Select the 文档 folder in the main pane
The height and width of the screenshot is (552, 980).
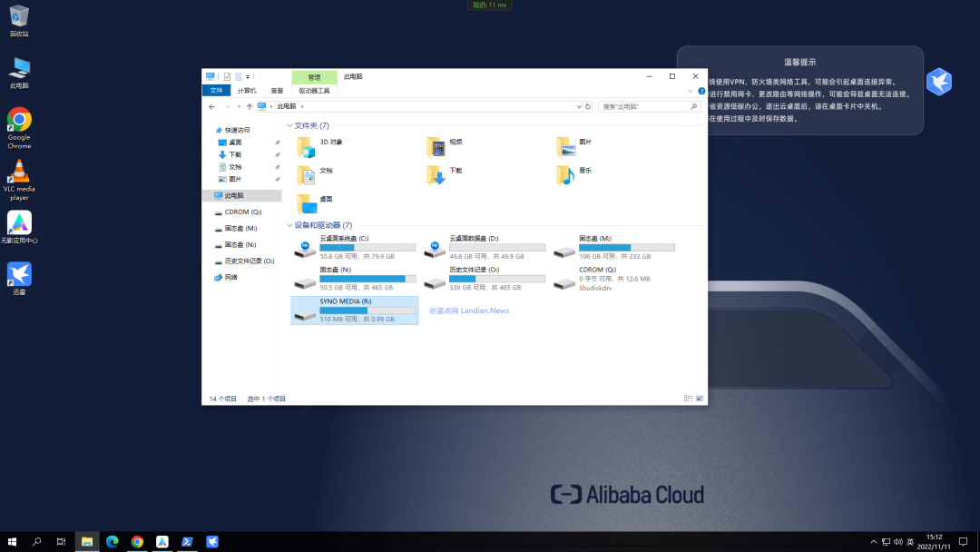[x=314, y=175]
